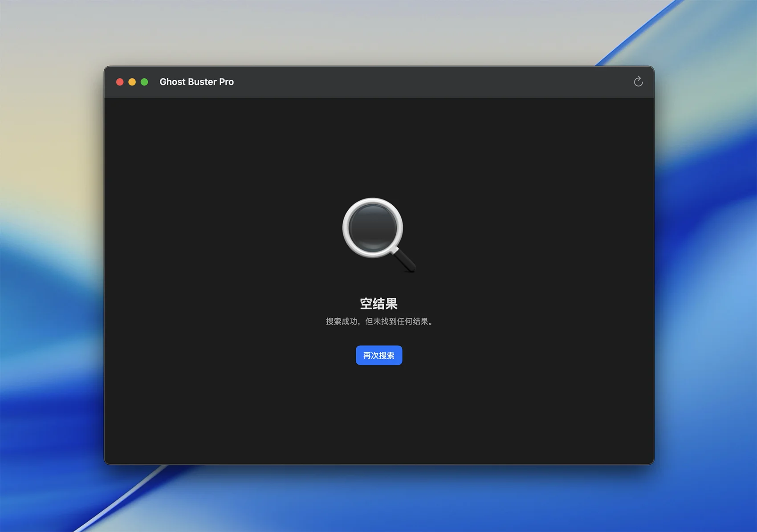The height and width of the screenshot is (532, 757).
Task: Click blank dark area beneath 再次搜索 button
Action: tap(378, 414)
